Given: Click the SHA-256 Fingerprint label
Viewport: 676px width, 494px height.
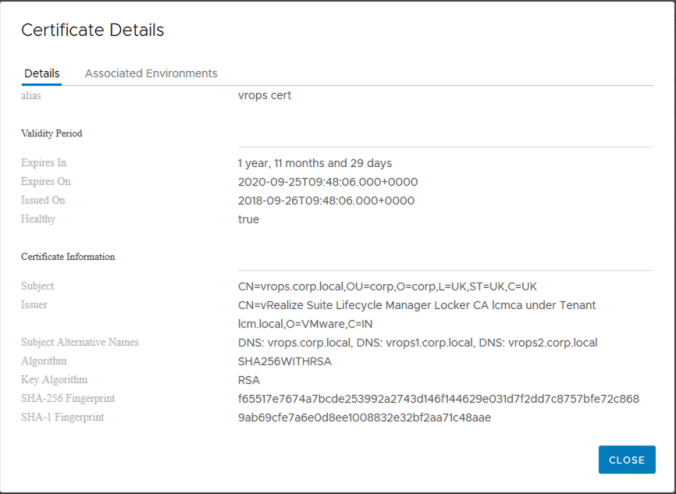Looking at the screenshot, I should coord(69,398).
